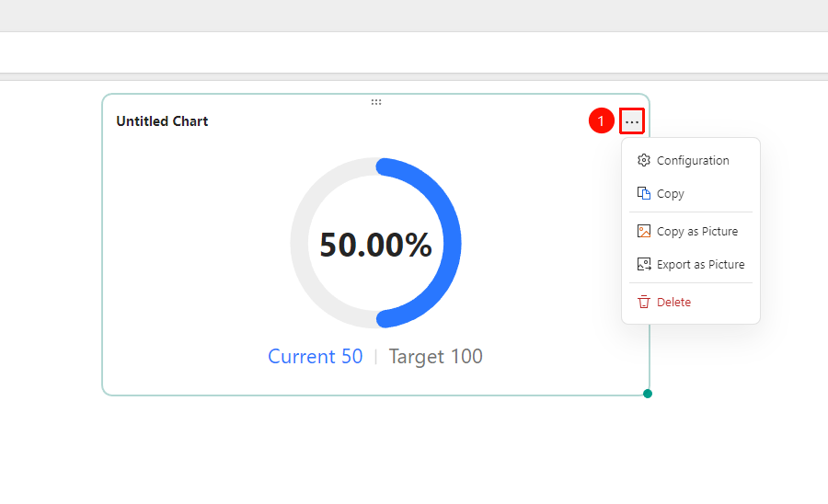Select the Configuration menu entry
828x504 pixels.
point(691,160)
